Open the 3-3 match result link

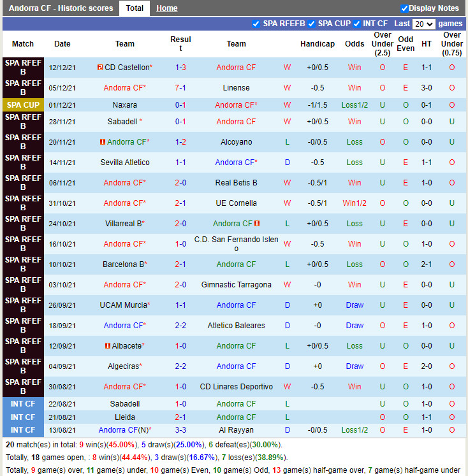tap(180, 430)
